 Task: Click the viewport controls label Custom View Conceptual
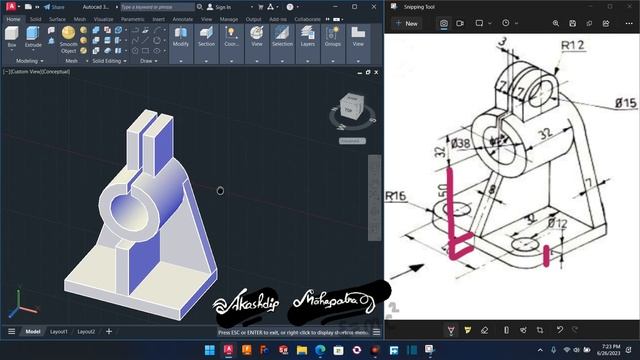point(37,71)
